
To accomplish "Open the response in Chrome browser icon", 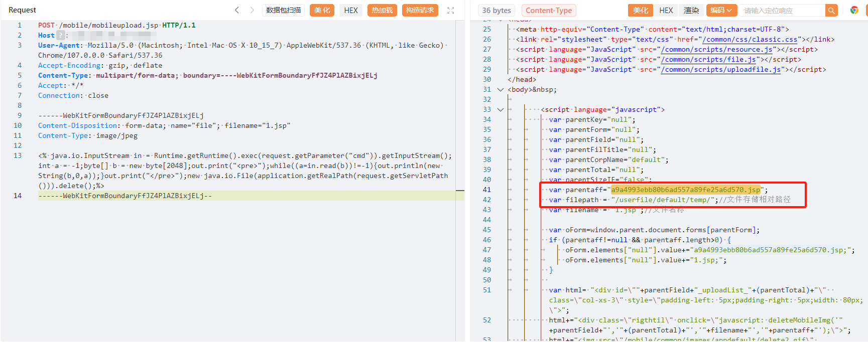I will (854, 10).
